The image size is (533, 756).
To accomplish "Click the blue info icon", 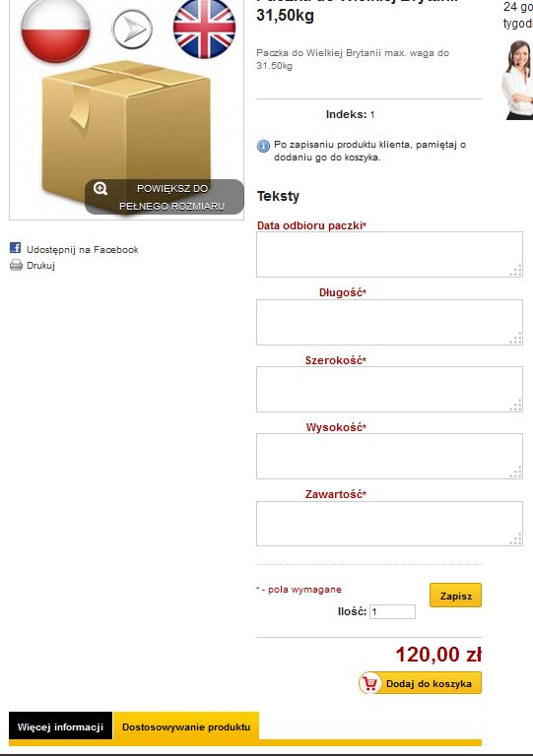I will pyautogui.click(x=263, y=146).
